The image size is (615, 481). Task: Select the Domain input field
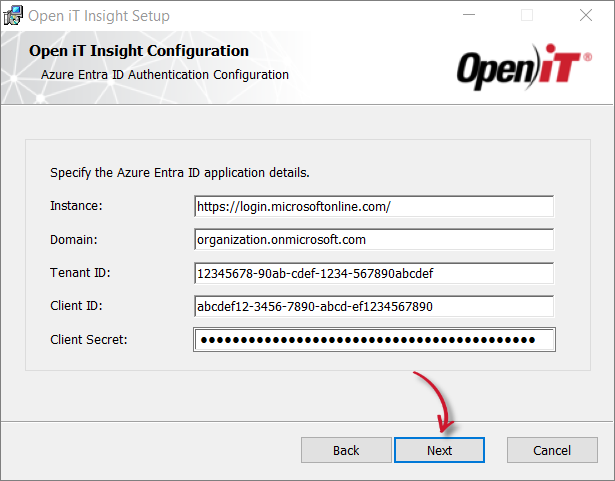click(374, 239)
